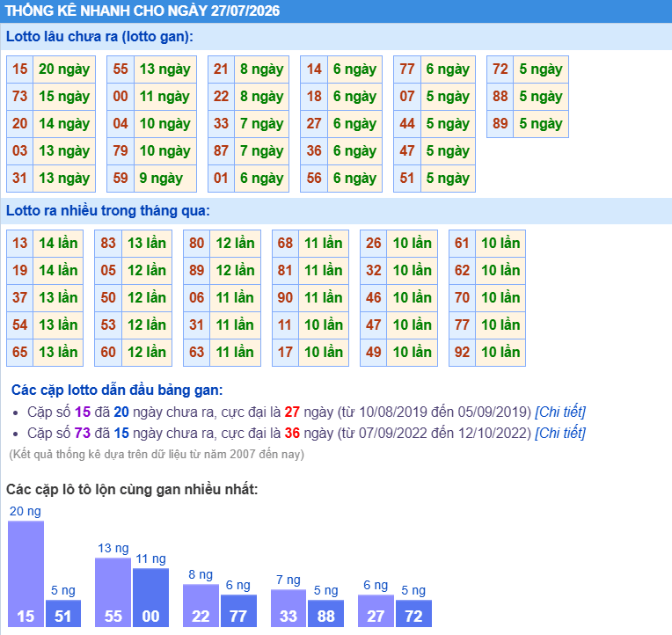Select the '15 ngày' cell for number 73
Viewport: 672px width, 635px height.
[x=64, y=97]
